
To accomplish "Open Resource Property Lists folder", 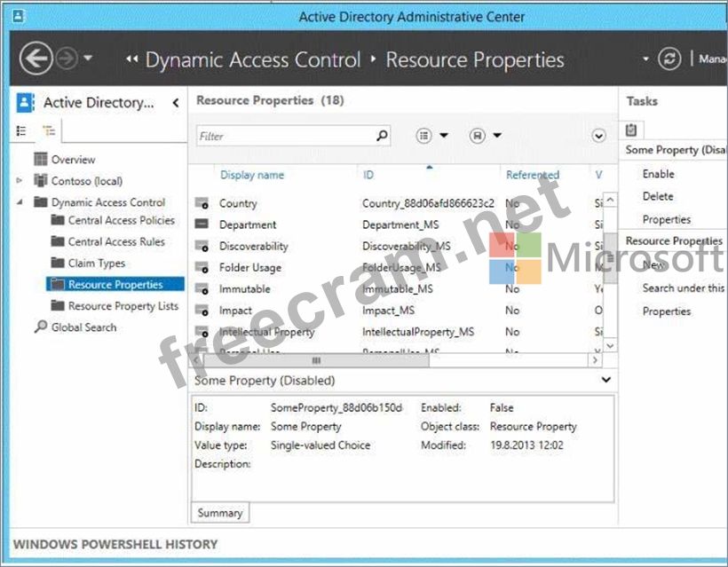I will click(123, 306).
